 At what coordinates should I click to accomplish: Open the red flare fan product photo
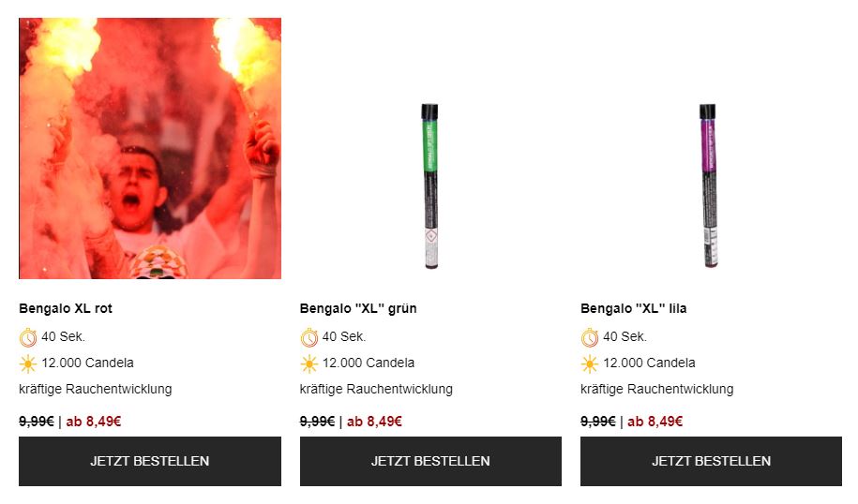150,148
